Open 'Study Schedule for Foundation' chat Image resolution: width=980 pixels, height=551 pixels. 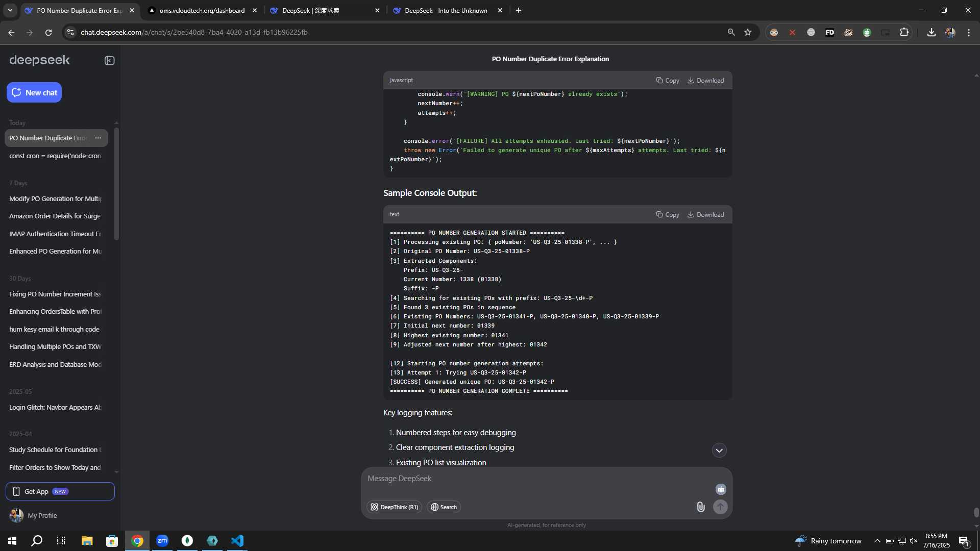pos(55,449)
